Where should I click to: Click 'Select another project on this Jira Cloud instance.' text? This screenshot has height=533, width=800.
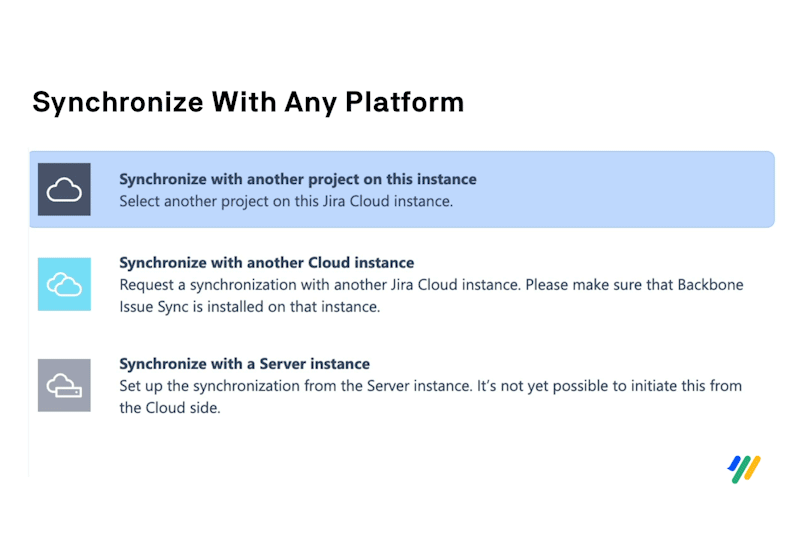tap(286, 201)
